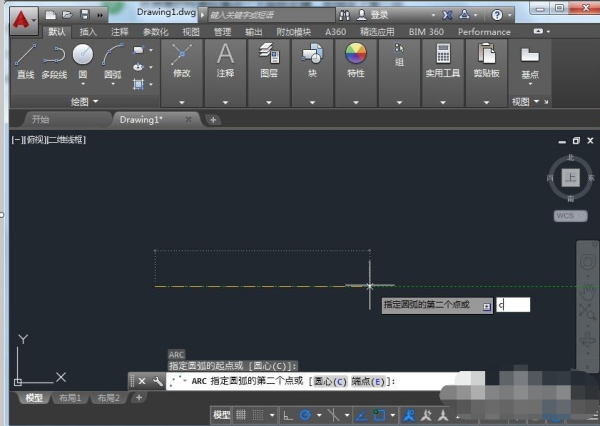This screenshot has width=600, height=426.
Task: Expand the Annotation (注释) panel dropdown arrow
Action: (x=226, y=102)
